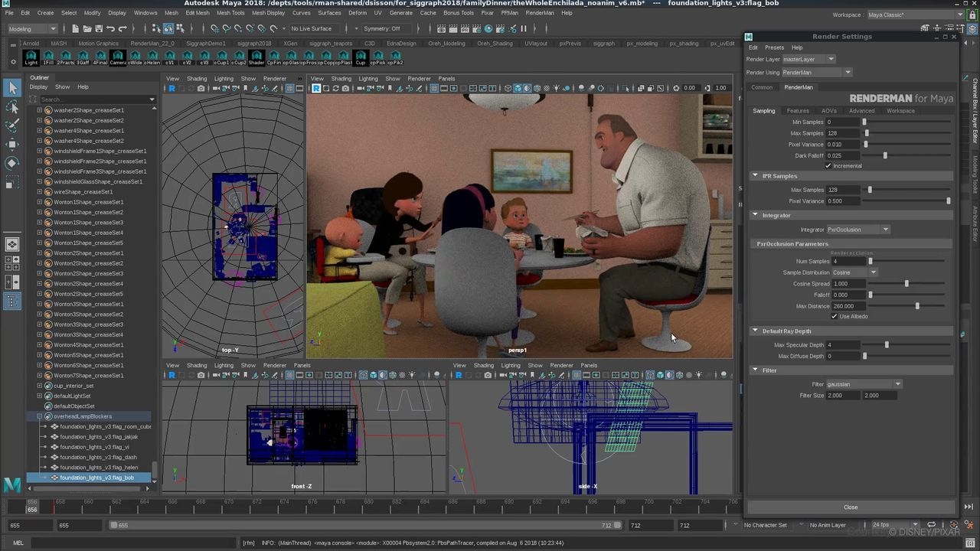Switch to the AOVs tab
The width and height of the screenshot is (980, 551).
[829, 111]
